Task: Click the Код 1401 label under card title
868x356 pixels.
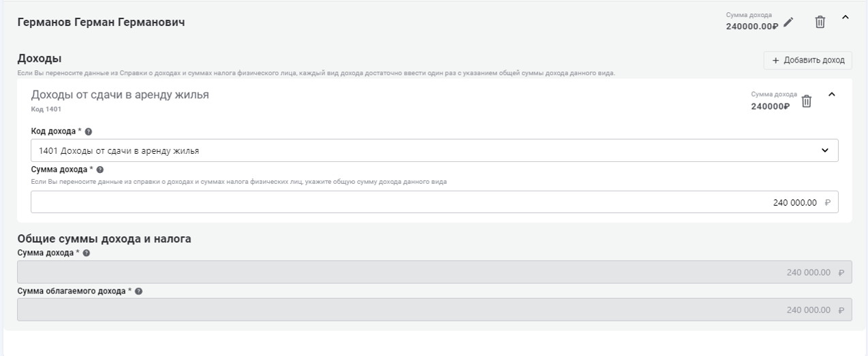Action: (46, 109)
